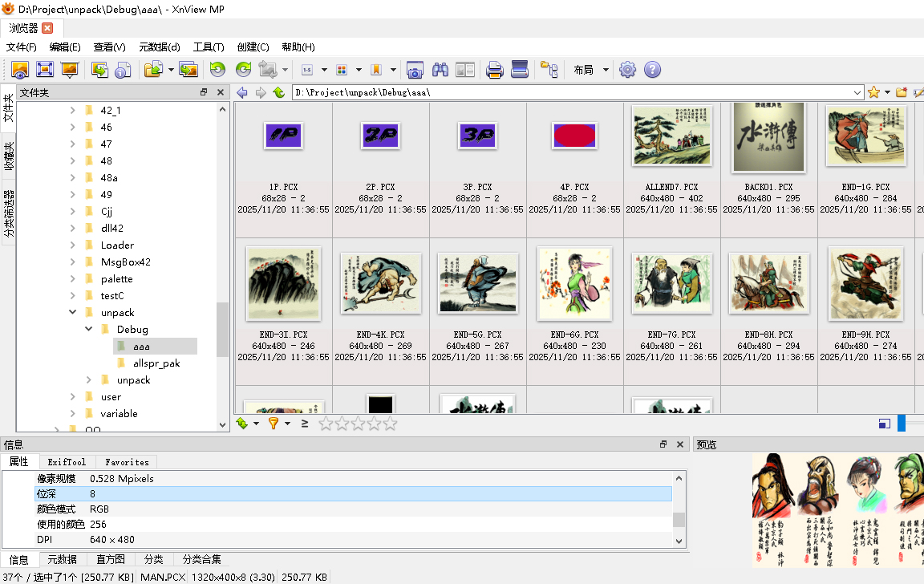This screenshot has height=584, width=924.
Task: Open settings with the gear icon
Action: coord(627,70)
